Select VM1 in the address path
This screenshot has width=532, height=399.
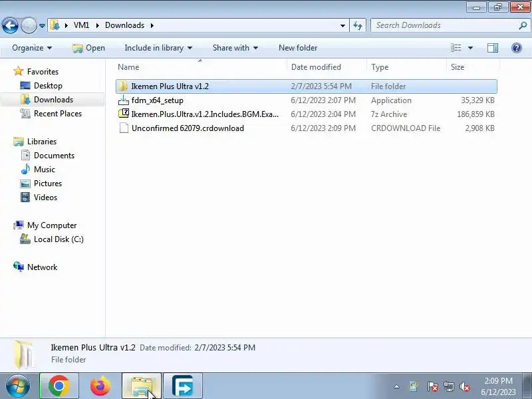coord(81,25)
